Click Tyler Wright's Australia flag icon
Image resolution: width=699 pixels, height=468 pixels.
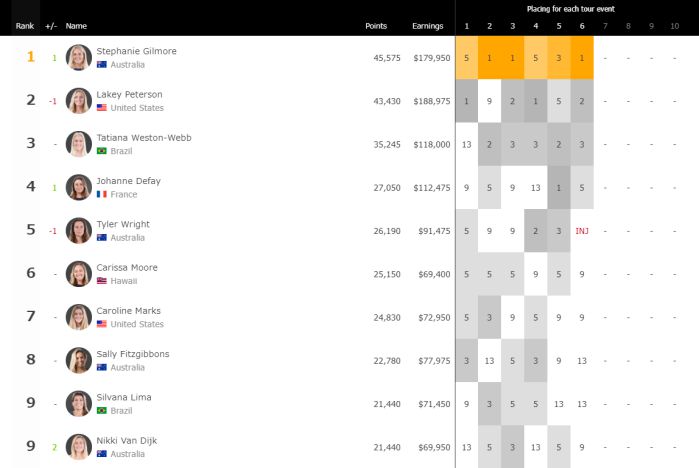[102, 238]
